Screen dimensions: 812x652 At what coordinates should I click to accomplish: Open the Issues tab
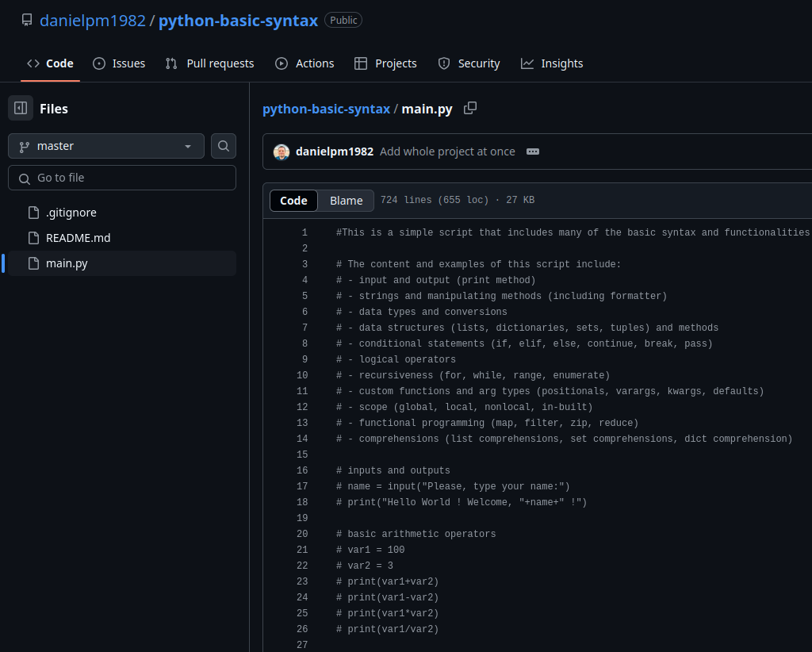(119, 63)
